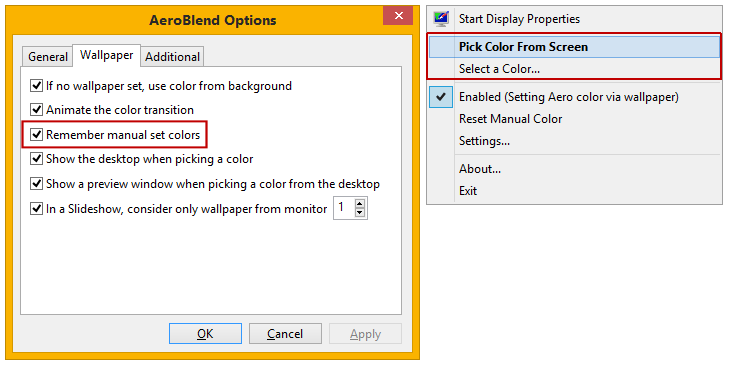Open Select a Color... menu entry
Viewport: 731px width, 367px height.
coord(574,69)
